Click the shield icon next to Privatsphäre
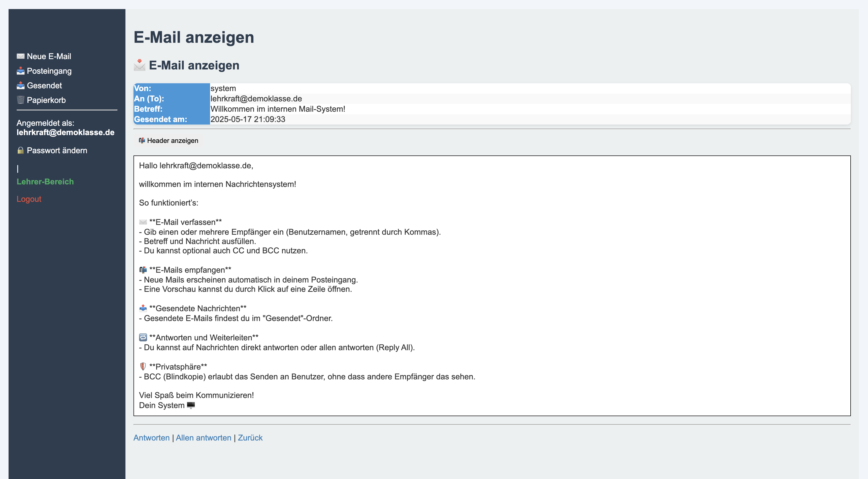The height and width of the screenshot is (479, 868). point(143,367)
